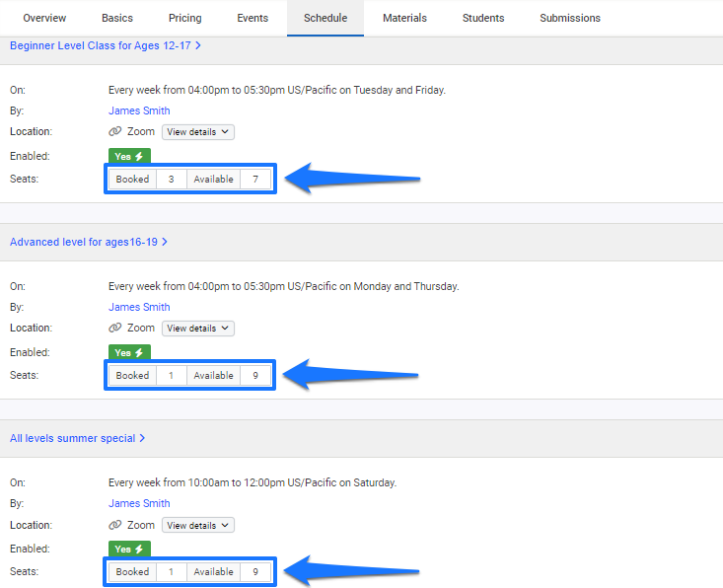Toggle the Enabled Yes badge for the summer special
Screen dimensions: 723x588
129,549
